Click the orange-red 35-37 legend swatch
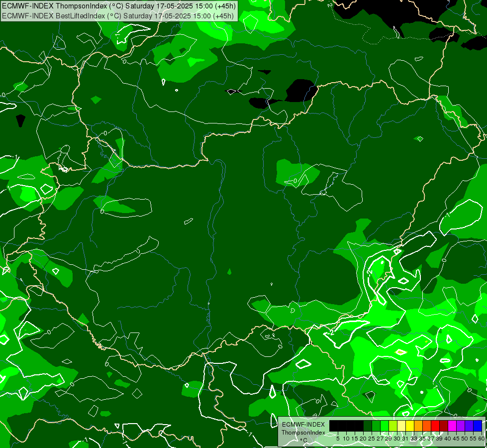 (x=427, y=426)
